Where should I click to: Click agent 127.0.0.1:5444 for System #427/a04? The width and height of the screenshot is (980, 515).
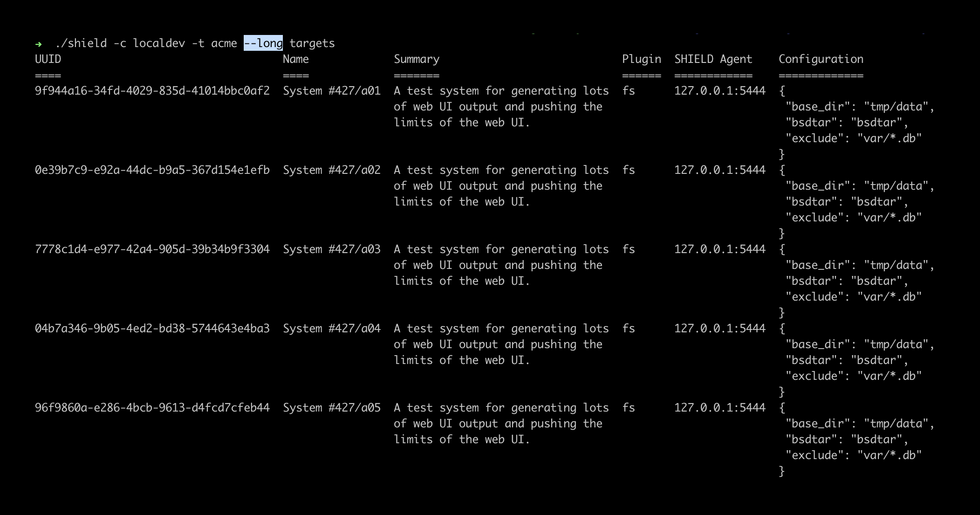720,329
